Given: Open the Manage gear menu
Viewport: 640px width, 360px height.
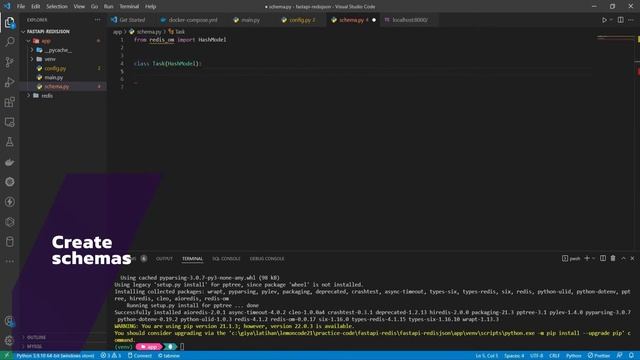Looking at the screenshot, I should coord(9,340).
